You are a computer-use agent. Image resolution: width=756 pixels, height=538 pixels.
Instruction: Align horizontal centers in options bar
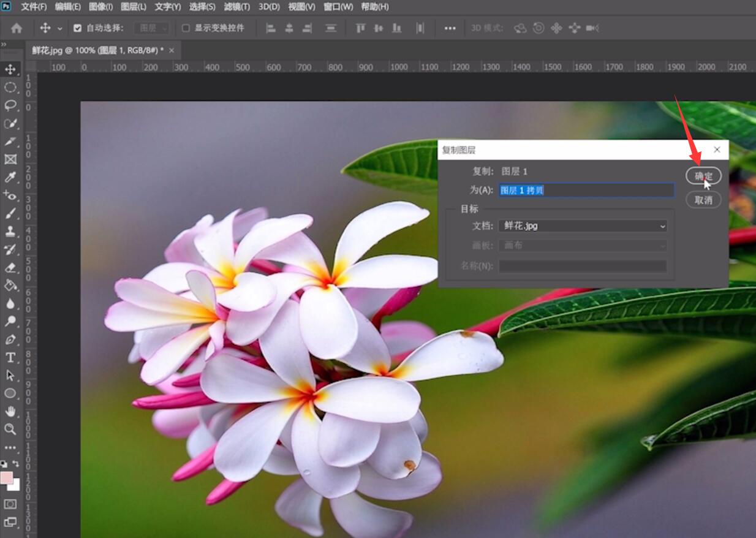pos(289,28)
